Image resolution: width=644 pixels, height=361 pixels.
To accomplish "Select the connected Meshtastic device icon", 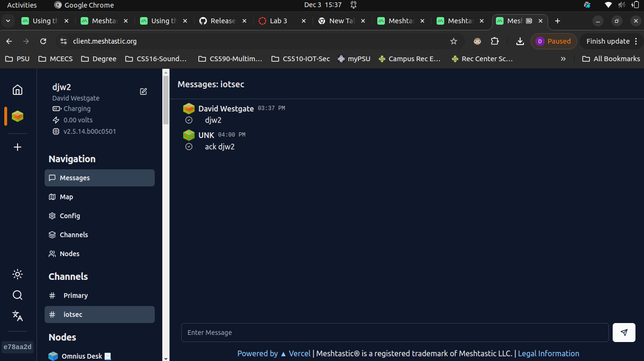I will point(18,116).
